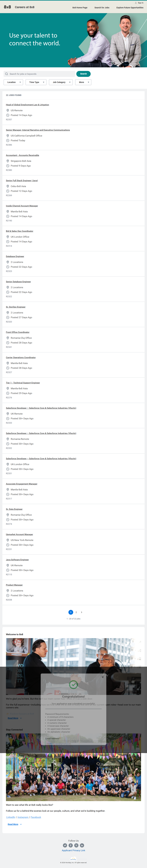Viewport: 147px width, 868px height.
Task: Click the magnifier icon in the search box
Action: 6,74
